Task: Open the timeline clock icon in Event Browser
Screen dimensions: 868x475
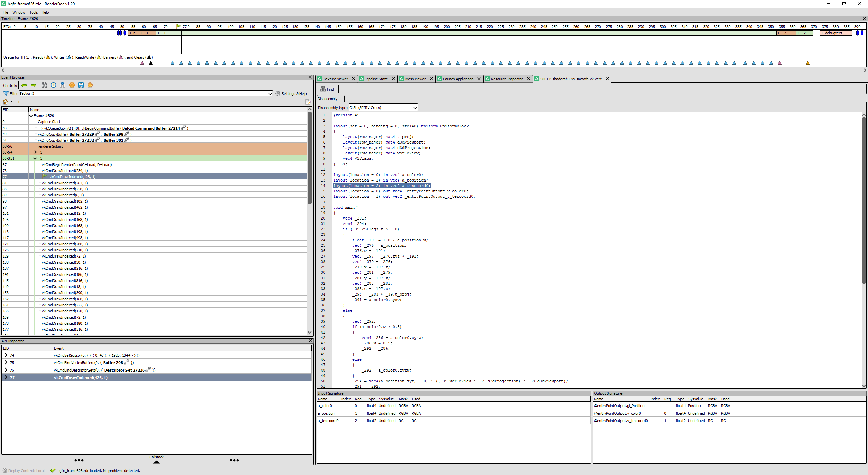Action: click(54, 85)
